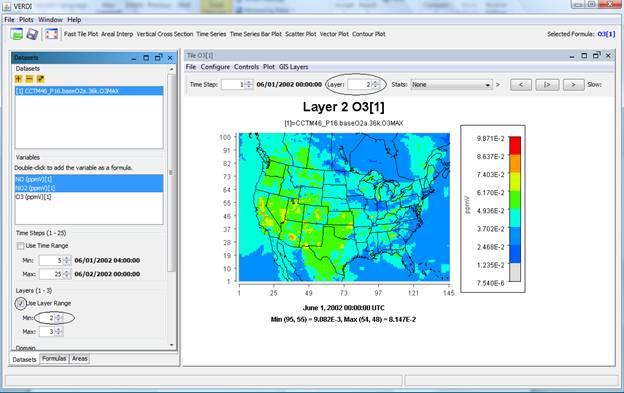The width and height of the screenshot is (624, 393).
Task: Enable the Use Time Range checkbox
Action: [x=20, y=246]
